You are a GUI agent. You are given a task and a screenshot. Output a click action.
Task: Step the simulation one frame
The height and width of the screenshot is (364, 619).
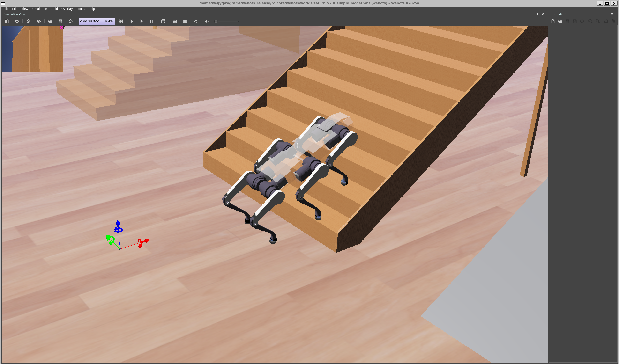(x=131, y=21)
